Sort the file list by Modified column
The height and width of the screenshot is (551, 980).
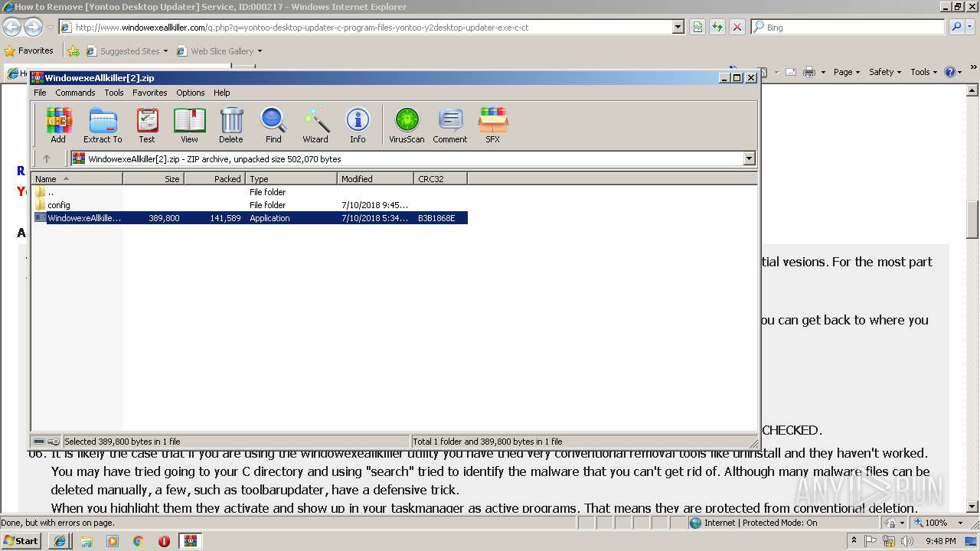click(x=375, y=178)
